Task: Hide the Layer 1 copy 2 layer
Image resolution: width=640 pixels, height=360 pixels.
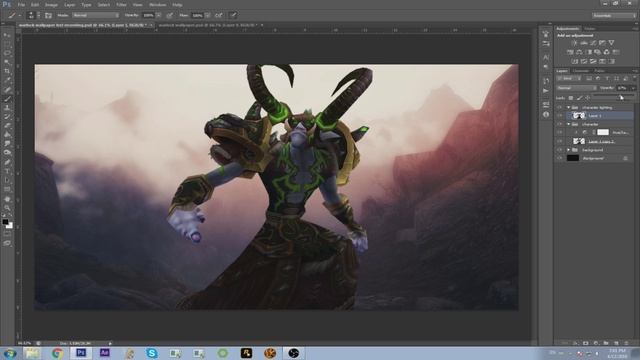Action: click(x=560, y=141)
